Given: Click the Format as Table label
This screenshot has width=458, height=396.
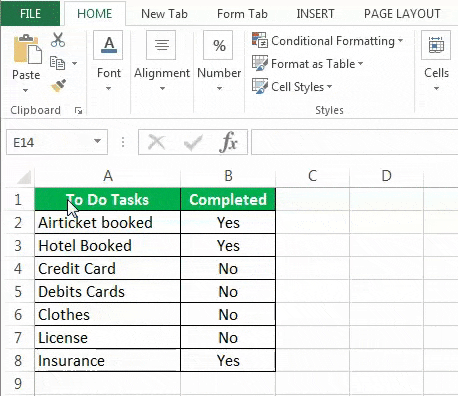Looking at the screenshot, I should click(313, 64).
